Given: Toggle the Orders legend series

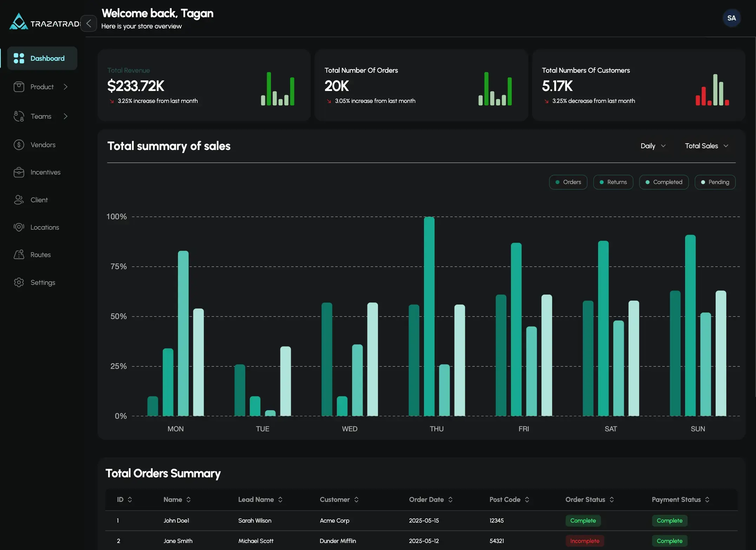Looking at the screenshot, I should pos(568,182).
